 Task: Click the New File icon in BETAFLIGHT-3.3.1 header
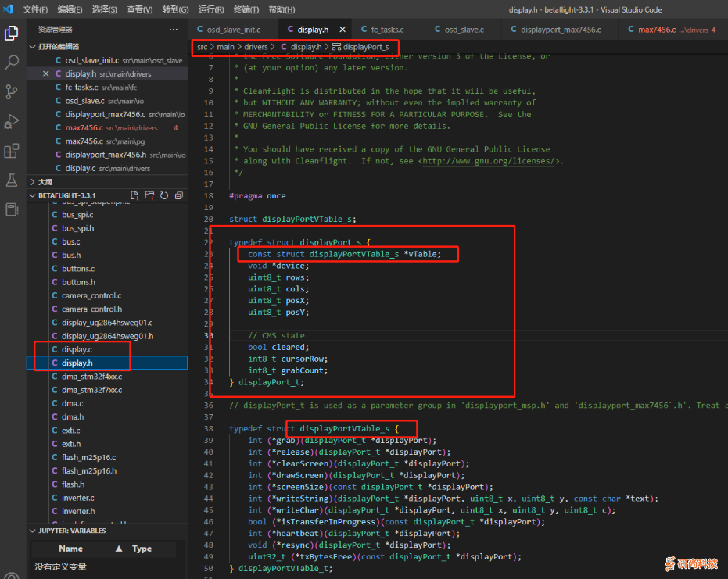(x=134, y=195)
